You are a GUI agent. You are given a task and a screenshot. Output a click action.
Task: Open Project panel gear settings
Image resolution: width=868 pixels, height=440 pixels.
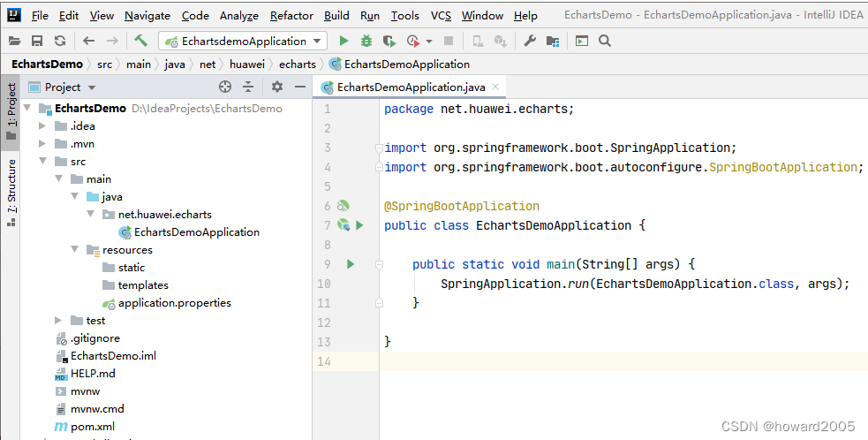point(277,87)
